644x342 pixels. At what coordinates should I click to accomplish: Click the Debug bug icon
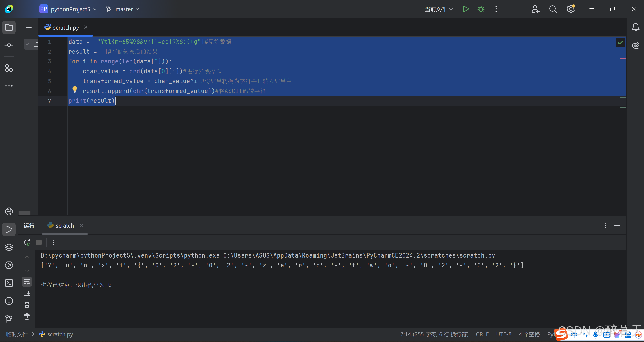[x=480, y=9]
